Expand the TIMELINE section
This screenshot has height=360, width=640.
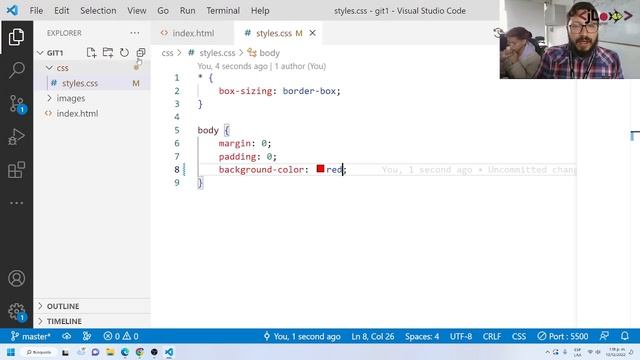pos(92,321)
